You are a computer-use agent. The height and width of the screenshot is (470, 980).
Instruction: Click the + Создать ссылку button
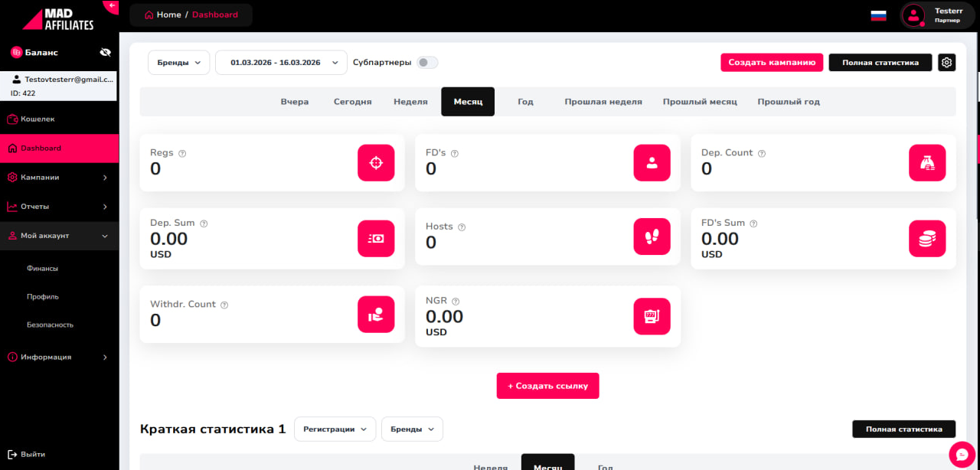[547, 386]
